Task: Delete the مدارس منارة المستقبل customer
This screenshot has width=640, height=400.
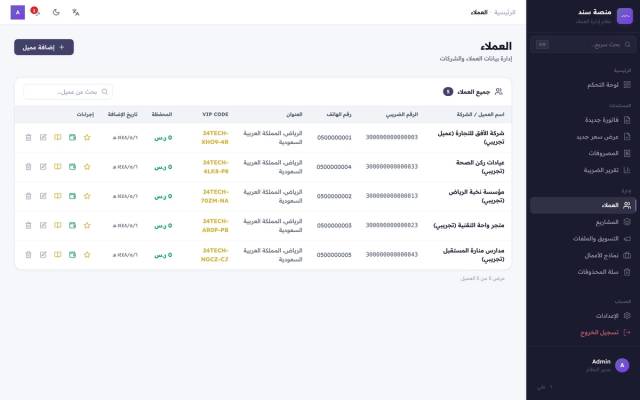Action: (28, 255)
